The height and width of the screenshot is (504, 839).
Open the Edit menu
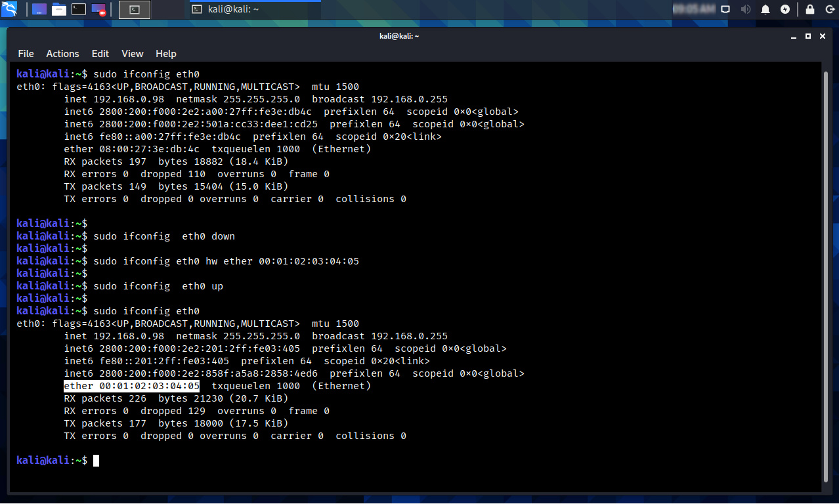tap(100, 54)
